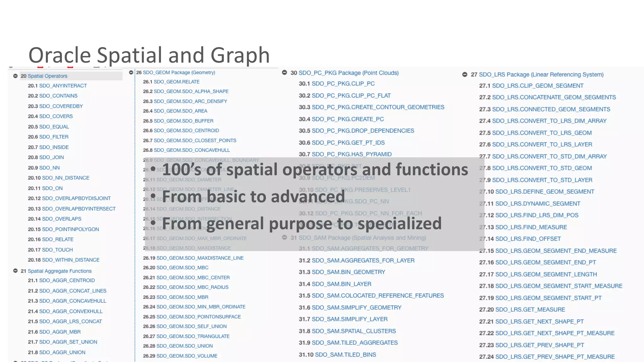This screenshot has height=362, width=644.
Task: Collapse the 26 SDO_GEOM Package section
Action: (x=131, y=73)
